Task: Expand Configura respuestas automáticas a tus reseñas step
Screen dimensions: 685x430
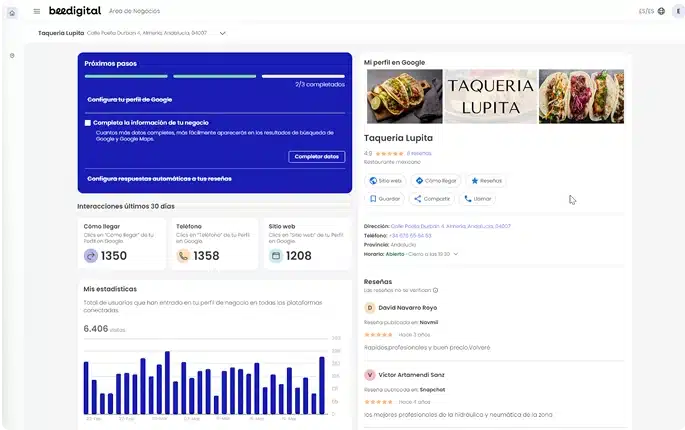Action: (159, 179)
